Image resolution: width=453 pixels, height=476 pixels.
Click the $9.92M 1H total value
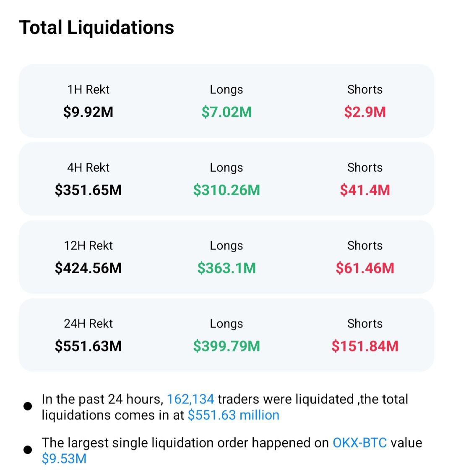coord(88,112)
